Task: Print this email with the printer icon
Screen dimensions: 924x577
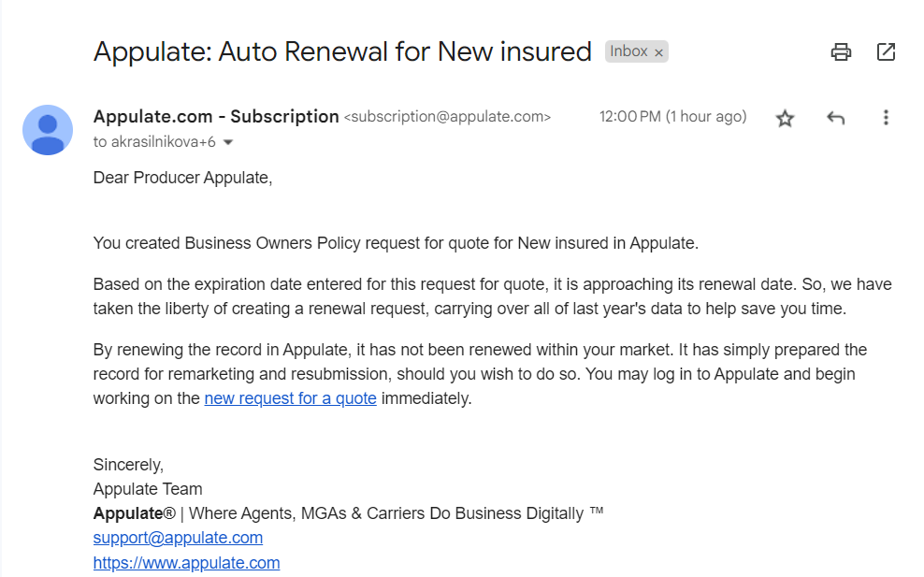Action: point(841,52)
